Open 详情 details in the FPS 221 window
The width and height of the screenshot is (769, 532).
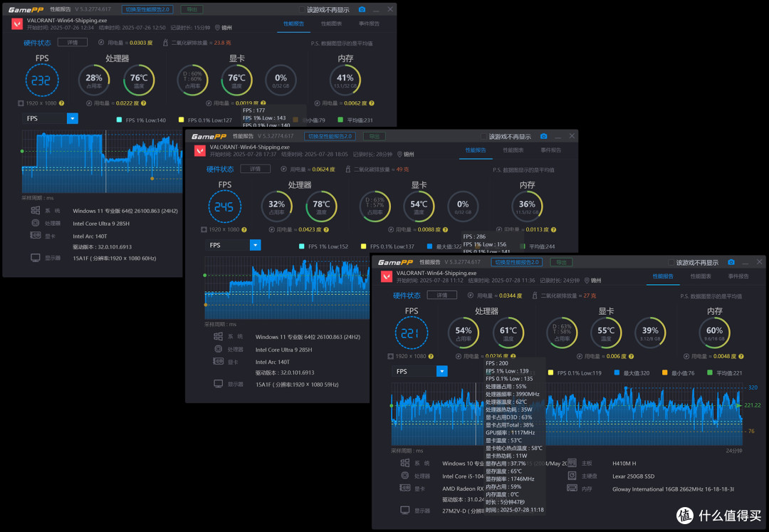click(442, 295)
